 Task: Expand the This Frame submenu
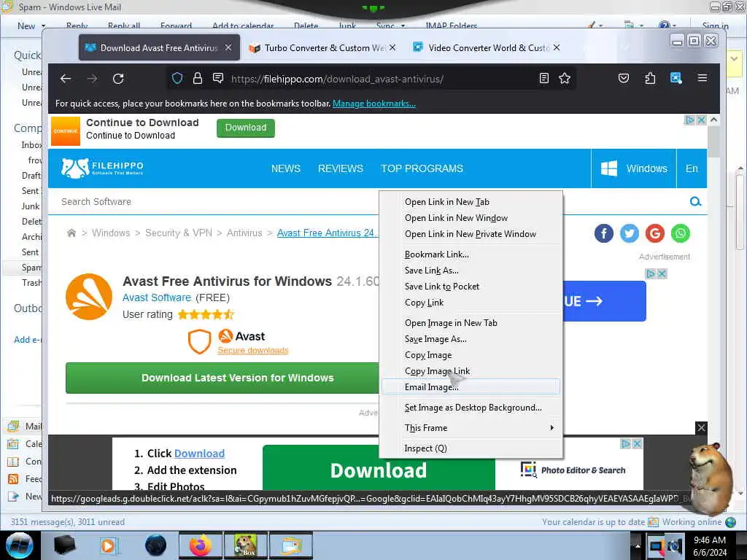(471, 428)
